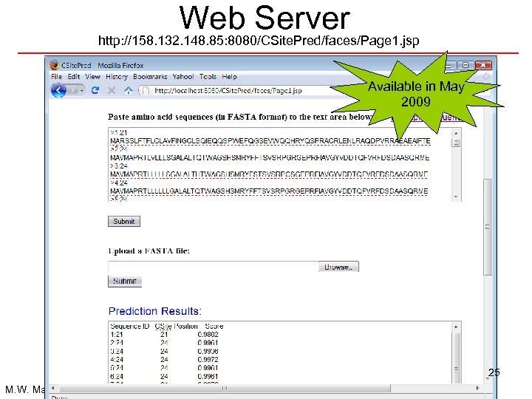Screen dimensions: 532x399
Task: Open the Bookmarks menu
Action: 150,77
